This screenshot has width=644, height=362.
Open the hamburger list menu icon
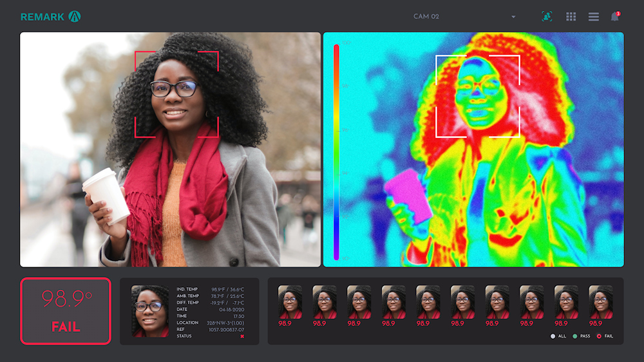[x=594, y=17]
